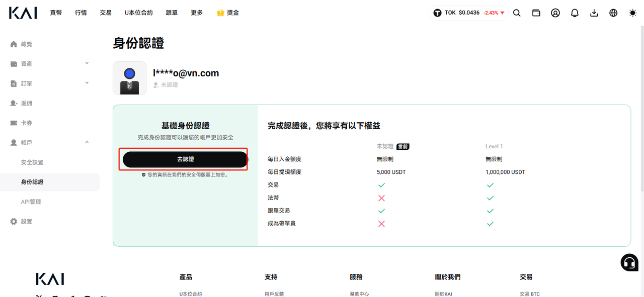Click the crown icon beside 獎金

tap(220, 13)
